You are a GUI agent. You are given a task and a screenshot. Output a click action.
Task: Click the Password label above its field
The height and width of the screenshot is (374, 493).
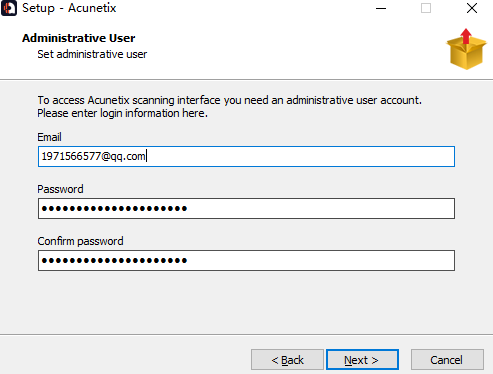[60, 189]
